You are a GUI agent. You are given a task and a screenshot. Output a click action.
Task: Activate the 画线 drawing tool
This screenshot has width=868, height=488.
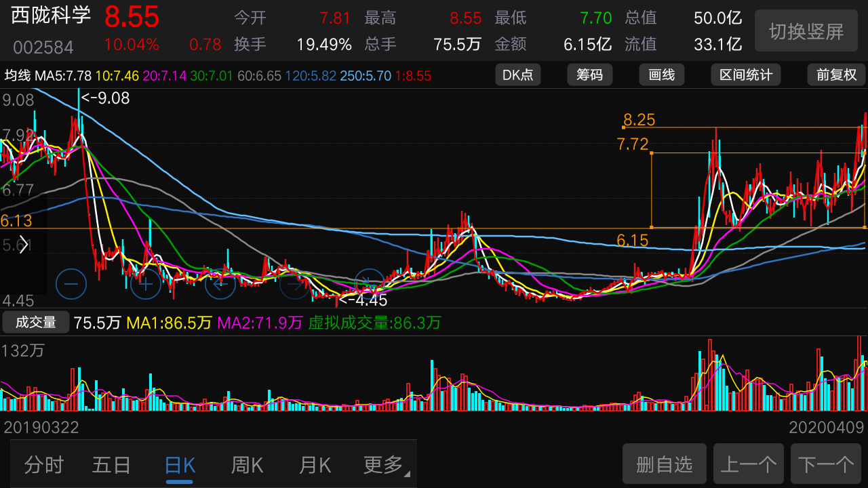click(x=662, y=75)
